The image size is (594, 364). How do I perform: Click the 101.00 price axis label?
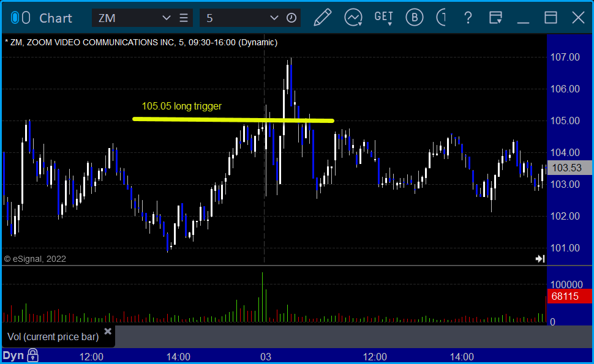565,248
